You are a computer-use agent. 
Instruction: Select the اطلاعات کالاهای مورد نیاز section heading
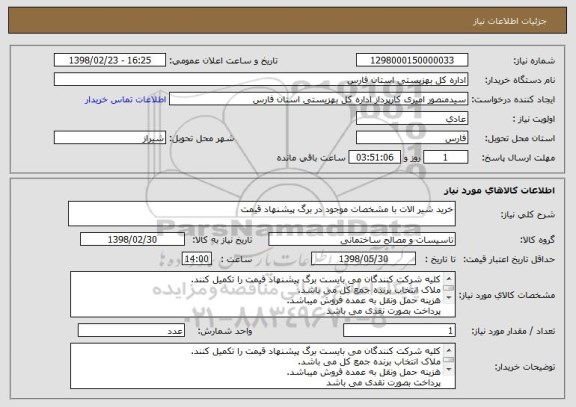click(499, 190)
